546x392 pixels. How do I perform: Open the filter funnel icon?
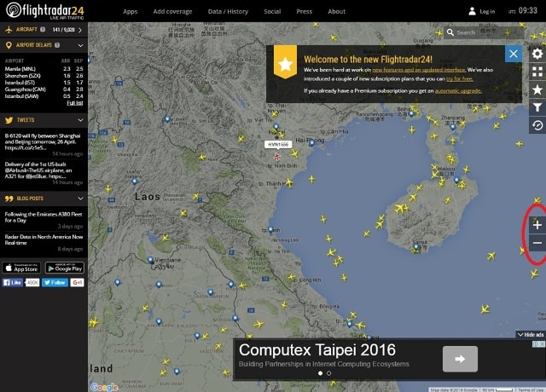coord(537,107)
